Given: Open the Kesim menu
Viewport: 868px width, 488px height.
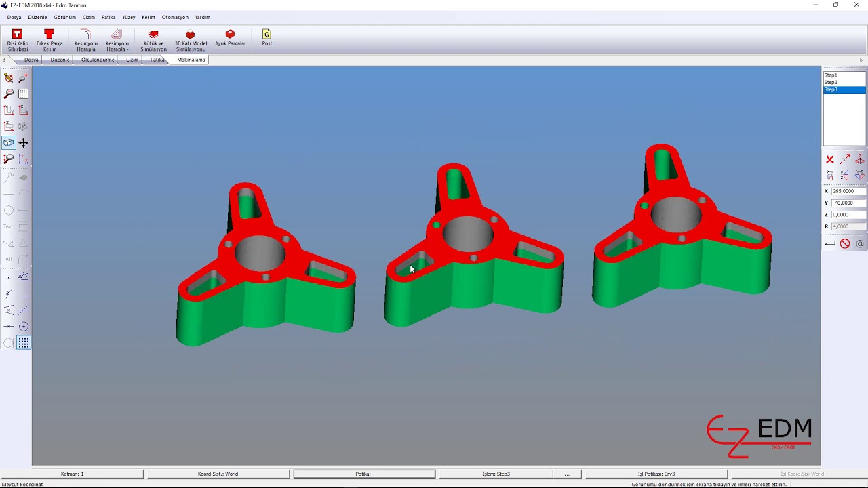Looking at the screenshot, I should 149,17.
